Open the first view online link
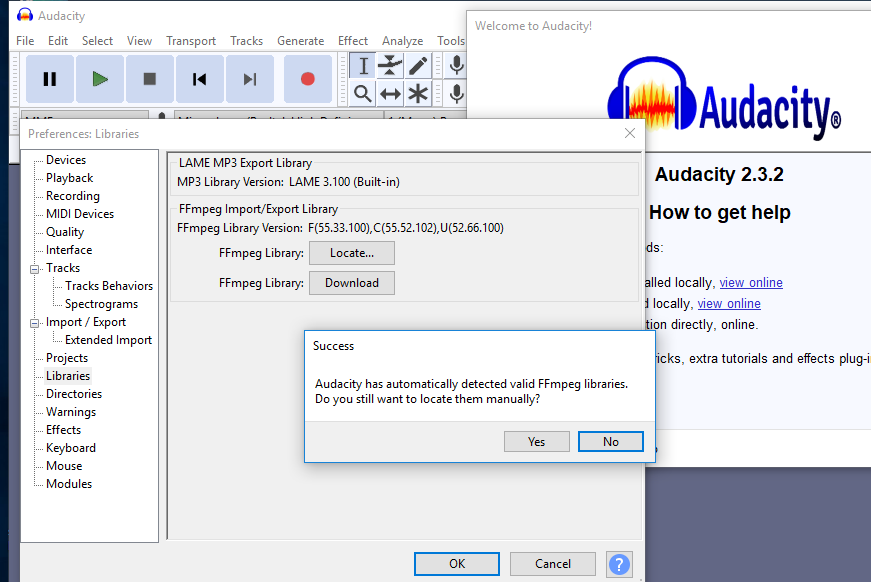Viewport: 871px width, 582px height. point(751,283)
